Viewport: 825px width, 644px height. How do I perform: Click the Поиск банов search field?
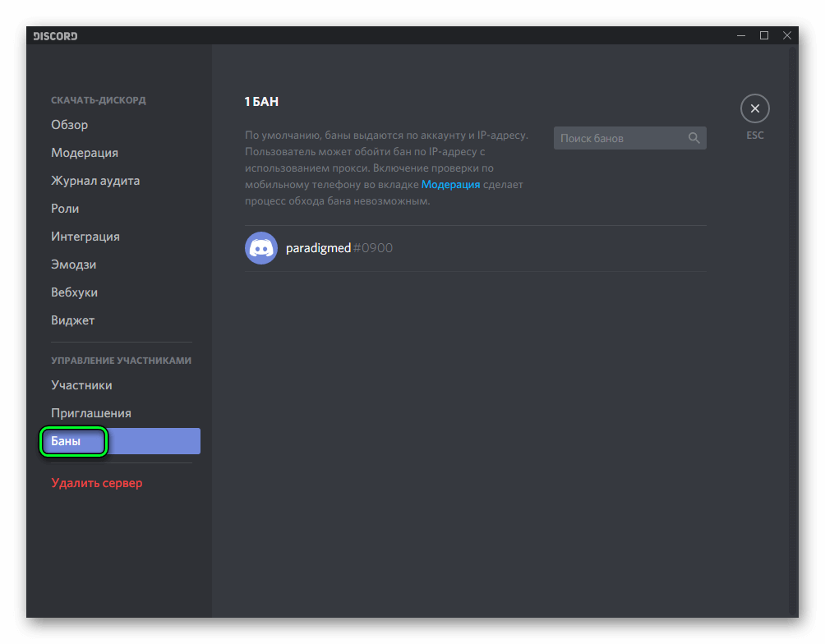pyautogui.click(x=629, y=138)
